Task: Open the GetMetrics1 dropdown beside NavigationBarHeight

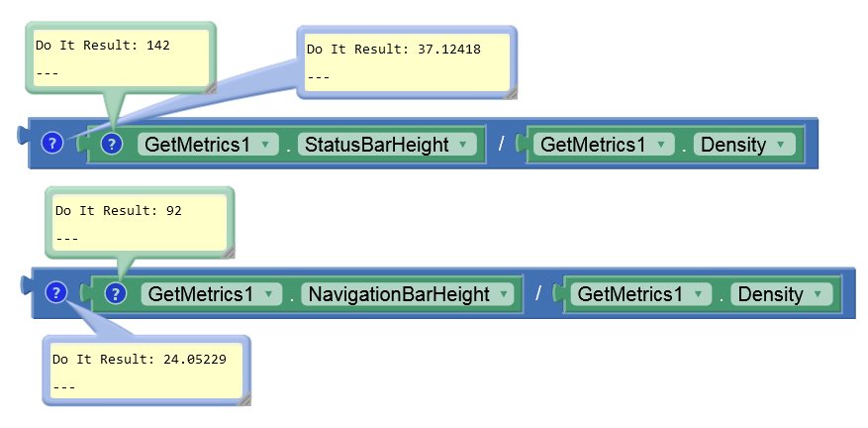Action: pyautogui.click(x=212, y=294)
